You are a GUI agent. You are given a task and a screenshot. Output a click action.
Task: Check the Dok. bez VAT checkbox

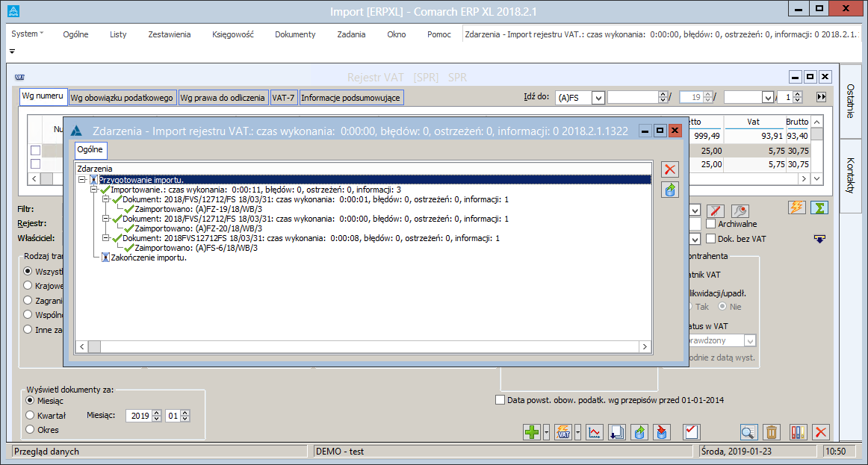point(711,238)
